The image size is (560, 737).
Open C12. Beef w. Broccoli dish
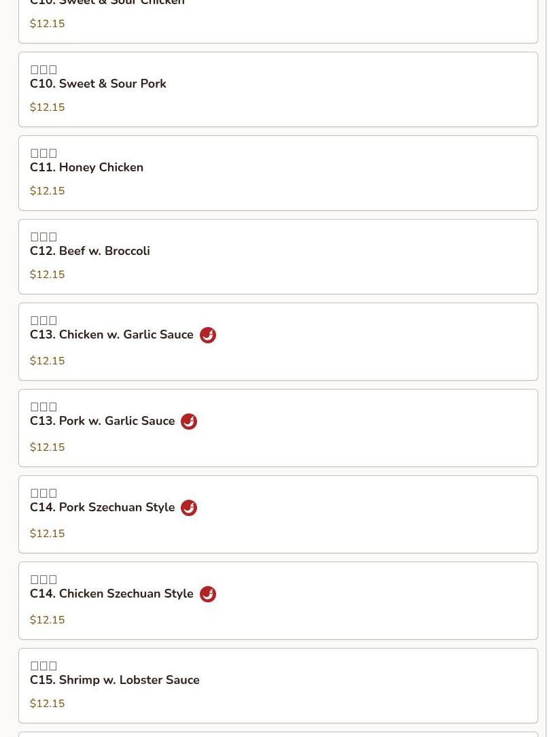coord(90,251)
